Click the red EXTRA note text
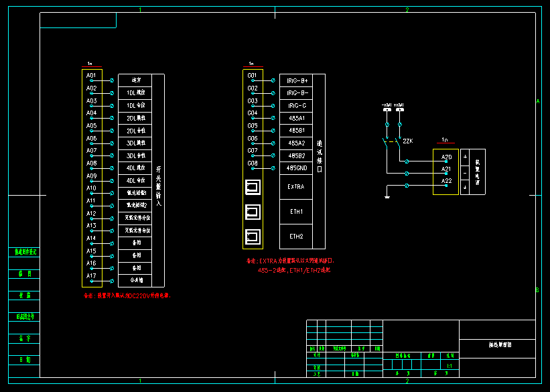 click(290, 261)
